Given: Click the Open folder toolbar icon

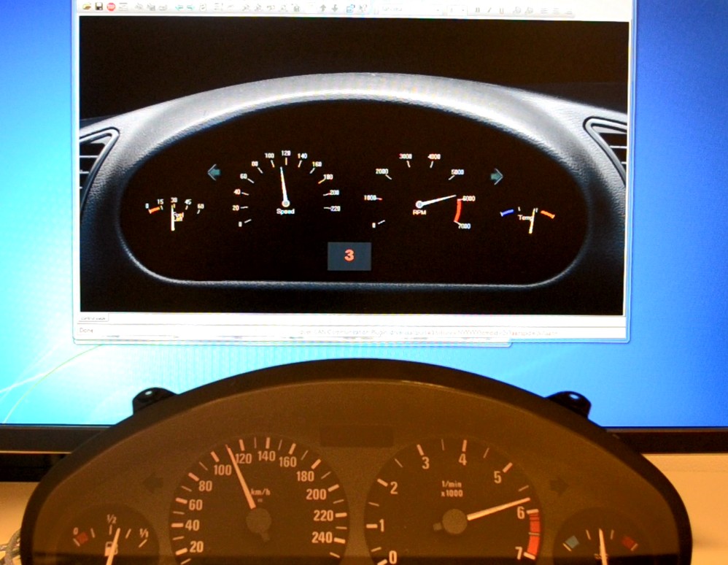Looking at the screenshot, I should 87,7.
